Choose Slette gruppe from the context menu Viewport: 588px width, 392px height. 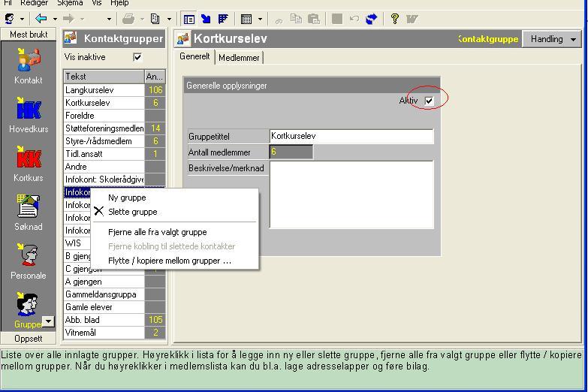pos(175,212)
